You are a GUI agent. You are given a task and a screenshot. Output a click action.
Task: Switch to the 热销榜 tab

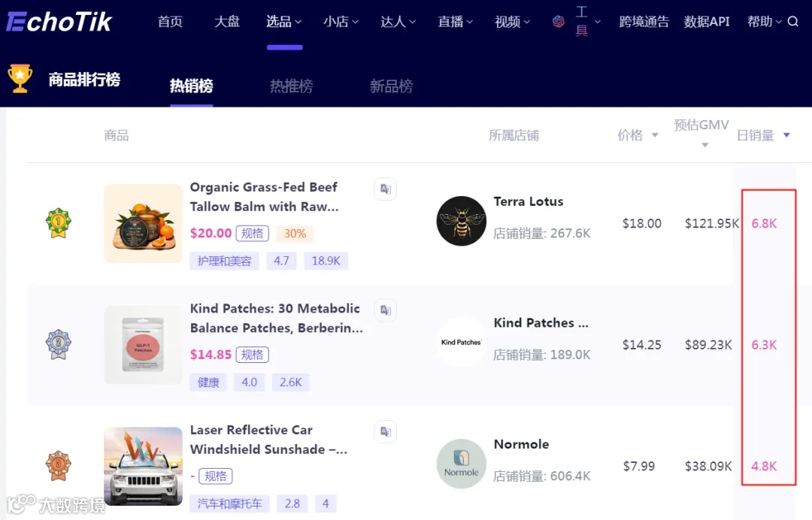[192, 86]
